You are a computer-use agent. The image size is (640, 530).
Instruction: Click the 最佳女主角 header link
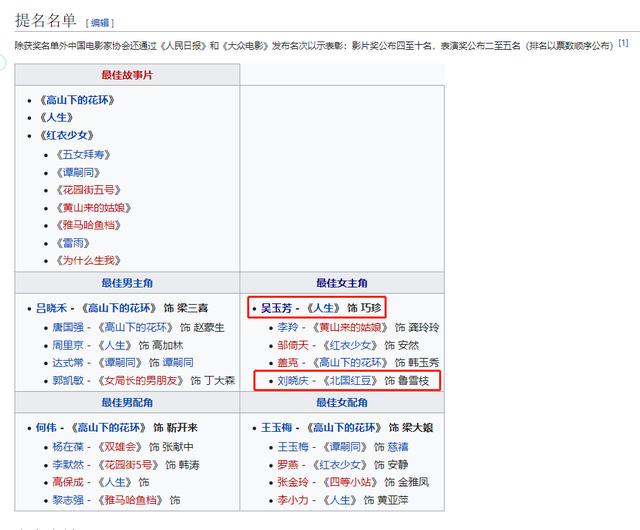pos(342,283)
